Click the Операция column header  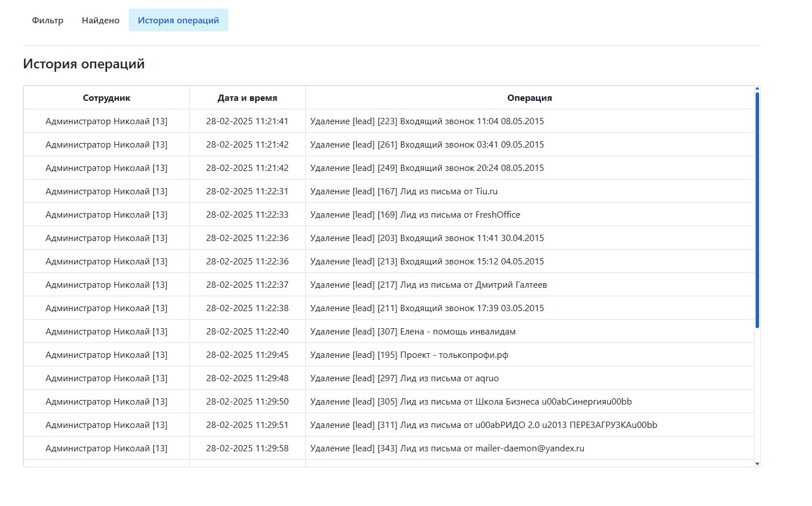[x=529, y=98]
